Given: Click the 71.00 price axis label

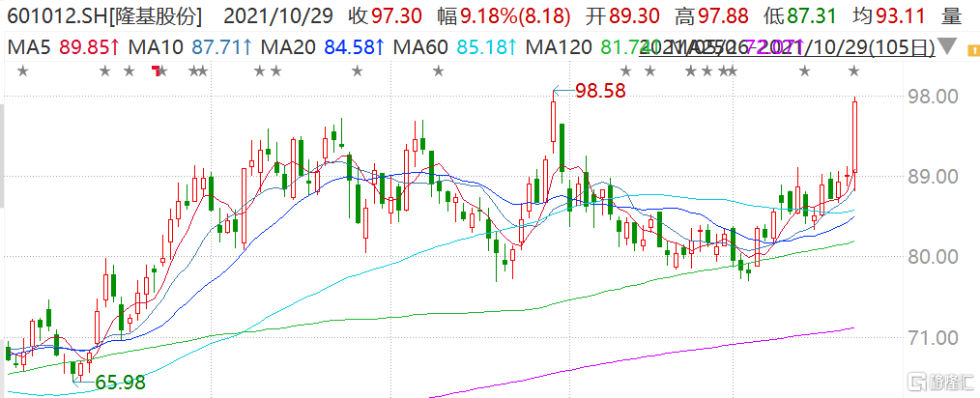Looking at the screenshot, I should click(x=933, y=338).
